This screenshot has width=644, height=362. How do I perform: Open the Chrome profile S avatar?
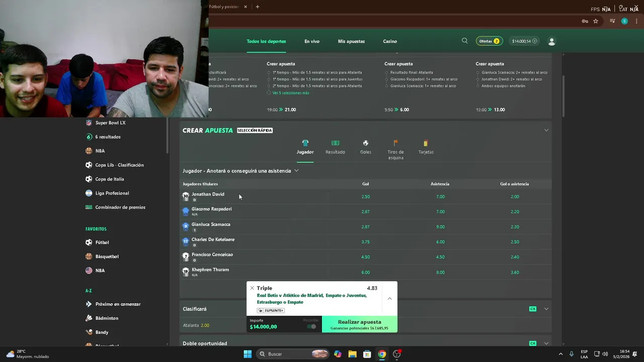click(624, 21)
